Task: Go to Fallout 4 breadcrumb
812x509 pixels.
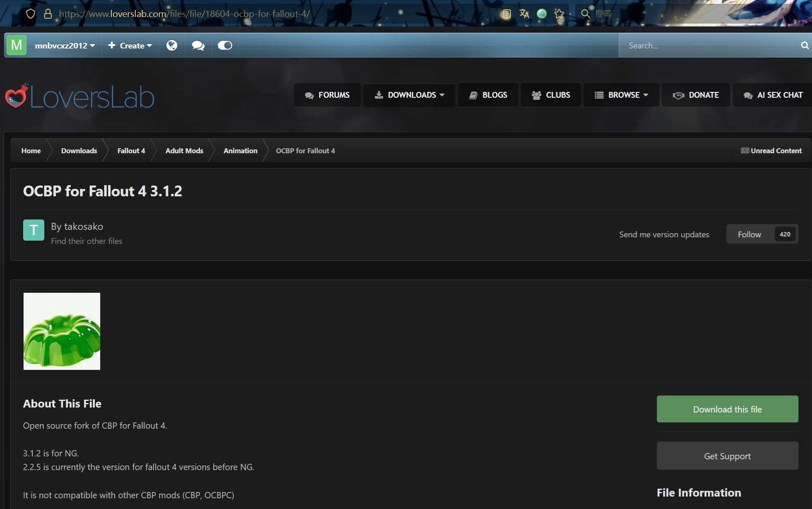Action: click(131, 151)
